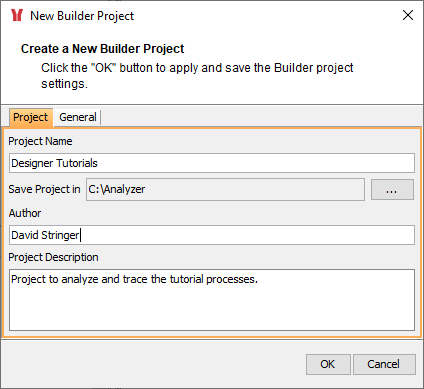The height and width of the screenshot is (389, 424).
Task: Click the "New Builder Project" window title
Action: point(82,16)
